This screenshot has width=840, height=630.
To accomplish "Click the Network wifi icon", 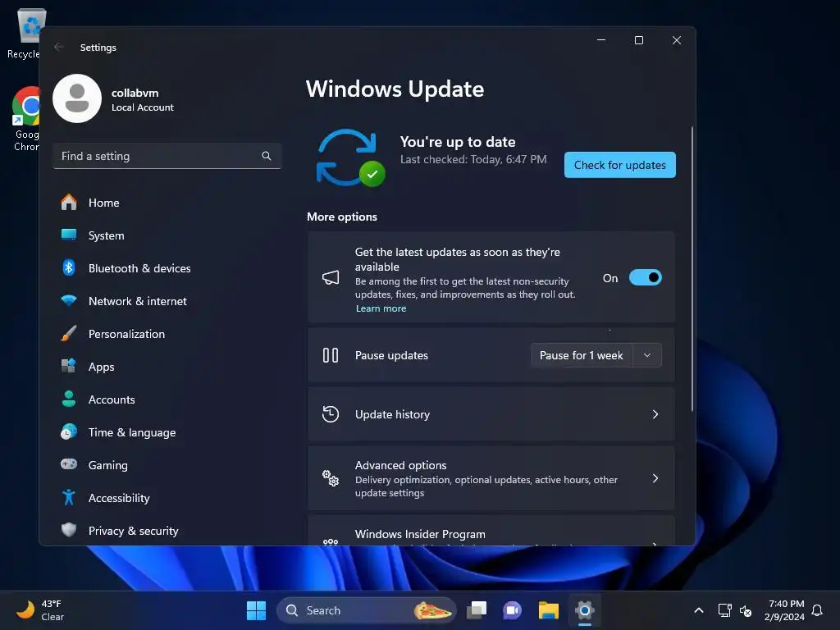I will pos(69,300).
